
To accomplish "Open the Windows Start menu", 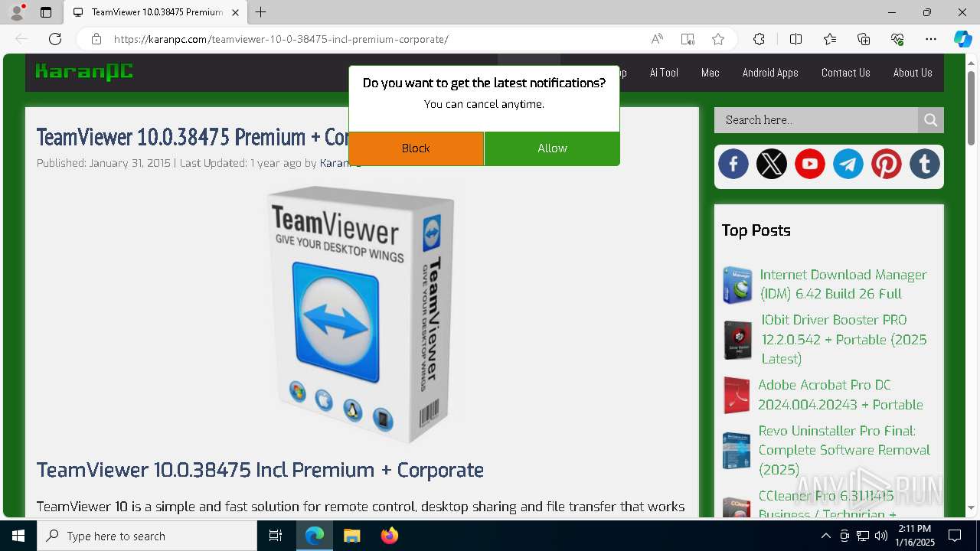I will (18, 536).
